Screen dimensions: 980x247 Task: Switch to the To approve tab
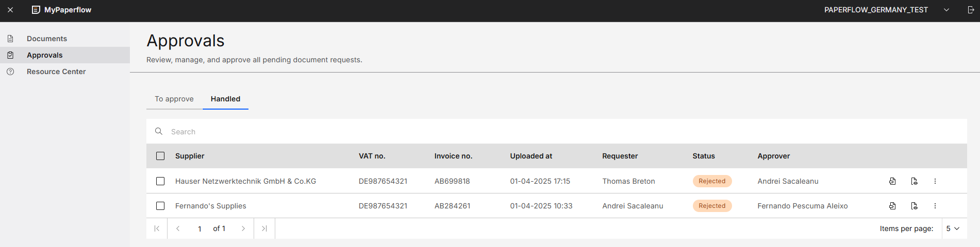[174, 99]
